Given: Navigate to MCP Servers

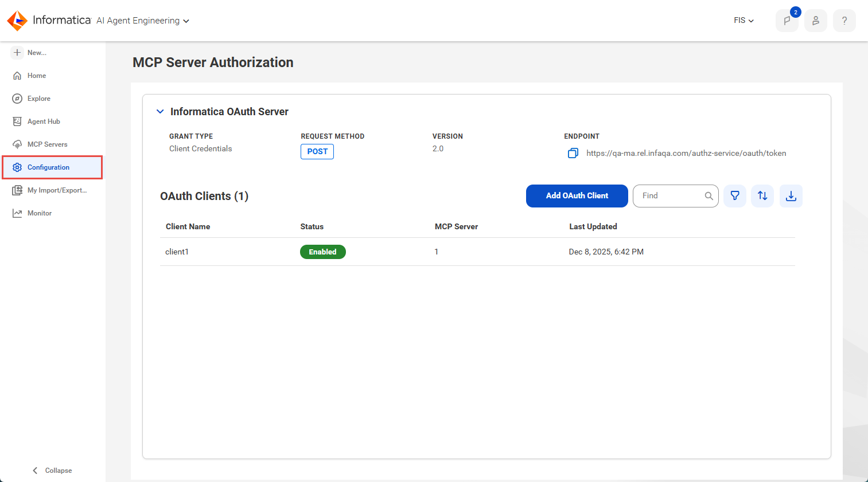Looking at the screenshot, I should (48, 144).
